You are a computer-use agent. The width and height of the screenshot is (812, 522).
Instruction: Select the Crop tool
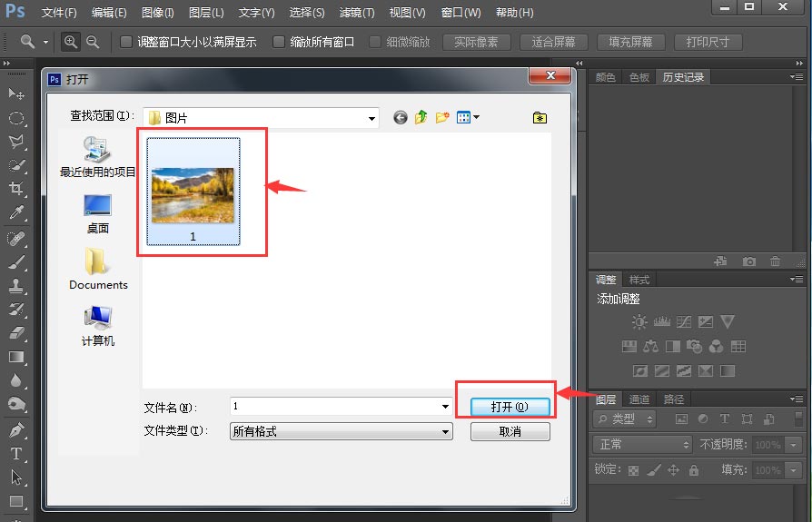click(x=16, y=188)
